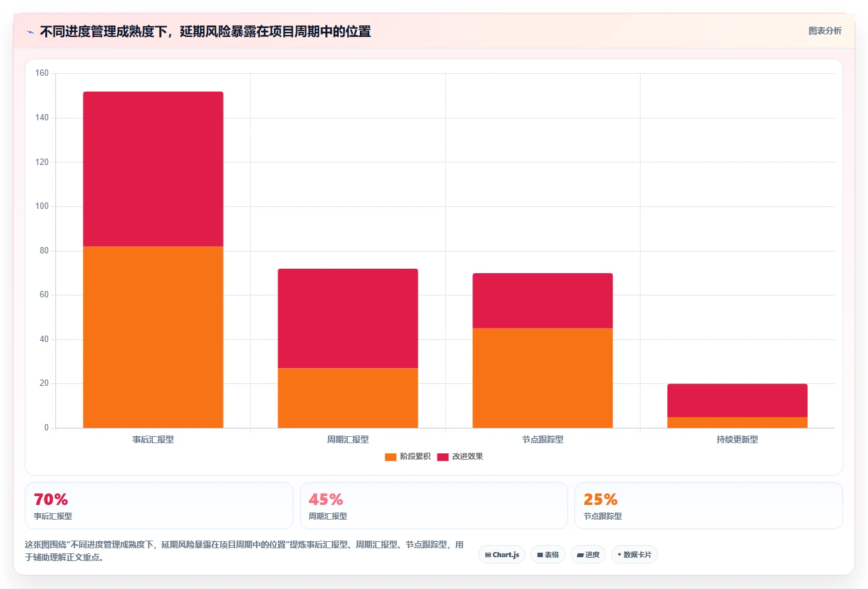The width and height of the screenshot is (868, 589).
Task: Click the lightning icon before the chart title
Action: pos(30,32)
